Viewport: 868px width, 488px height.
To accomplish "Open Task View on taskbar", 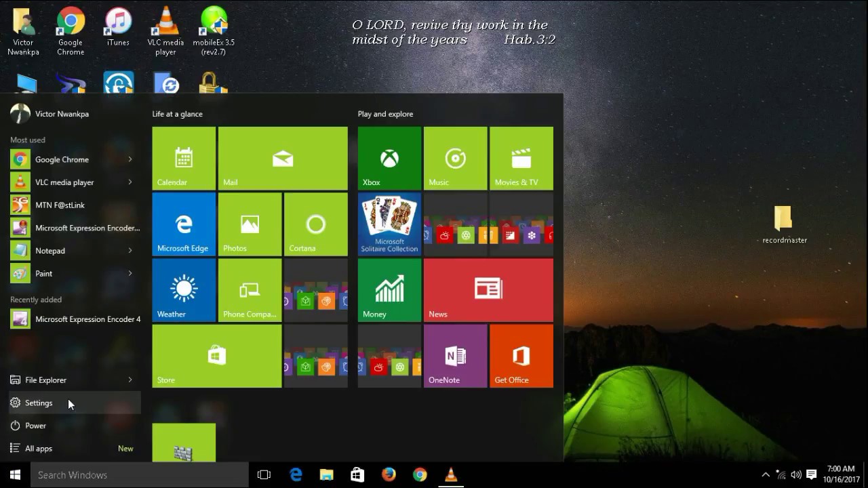I will point(264,475).
